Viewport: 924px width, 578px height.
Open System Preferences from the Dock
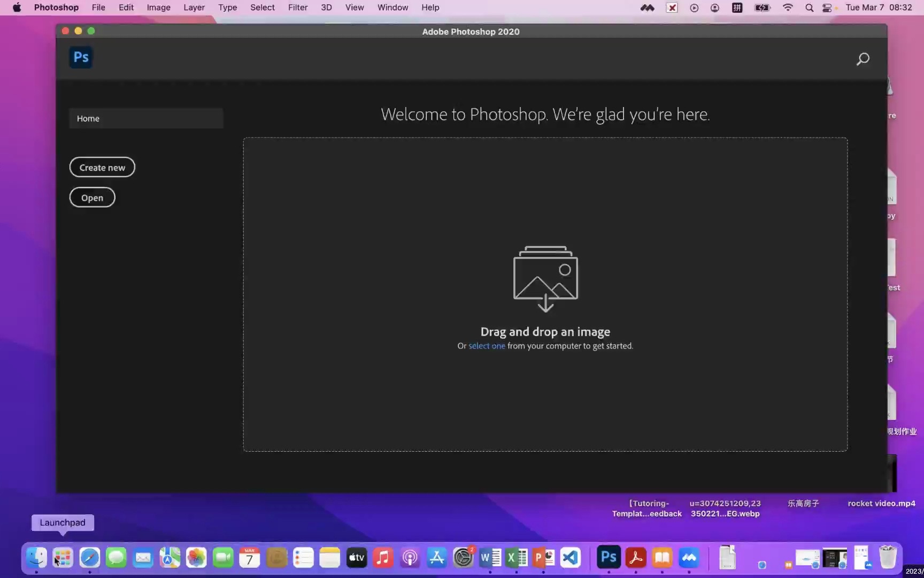pyautogui.click(x=464, y=558)
